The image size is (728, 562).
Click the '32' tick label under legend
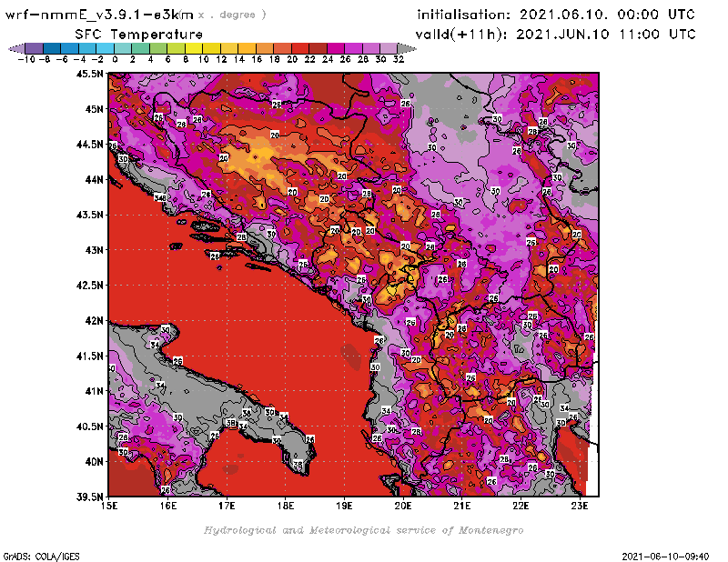tap(399, 60)
